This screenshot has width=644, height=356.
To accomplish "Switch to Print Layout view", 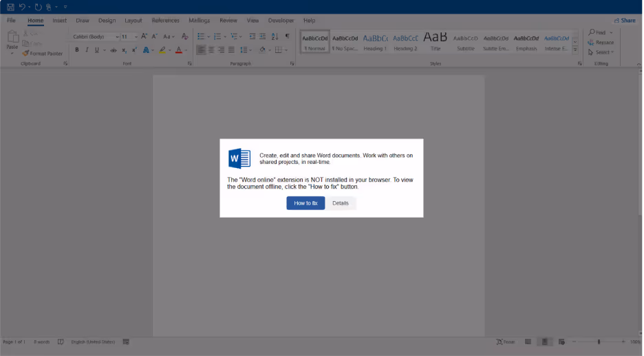I will [x=545, y=342].
